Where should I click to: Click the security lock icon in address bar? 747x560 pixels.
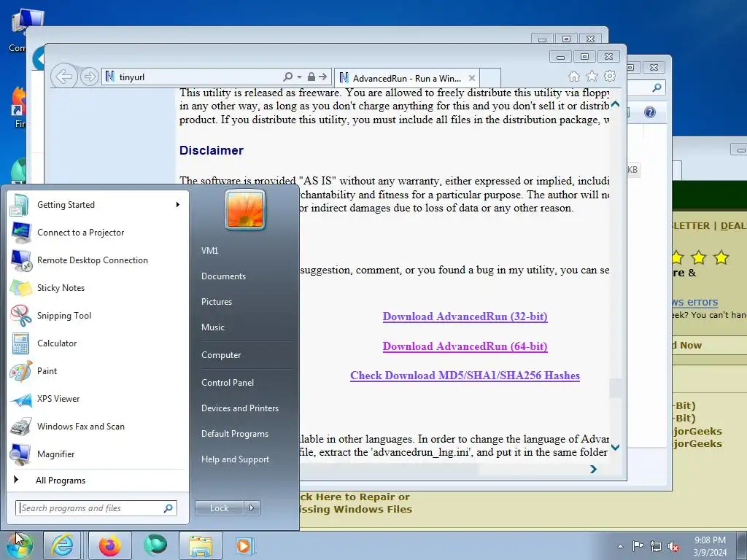click(311, 77)
